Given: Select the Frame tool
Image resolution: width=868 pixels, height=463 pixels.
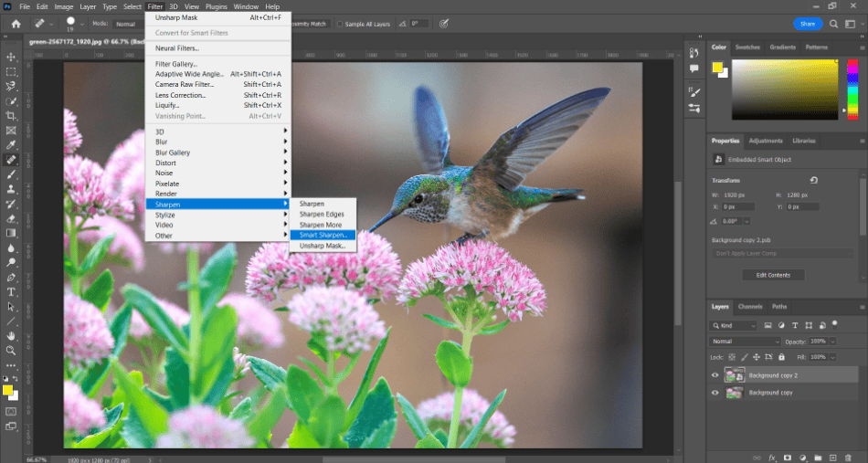Looking at the screenshot, I should [x=11, y=131].
